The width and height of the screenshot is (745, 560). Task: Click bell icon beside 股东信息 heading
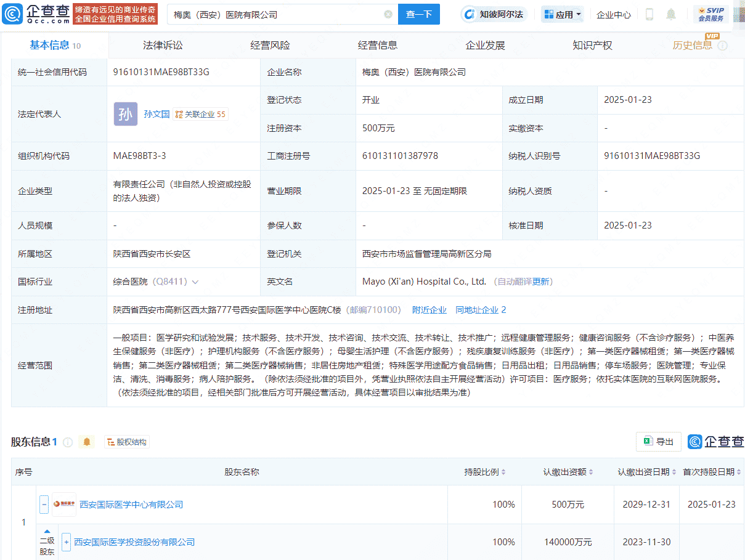(x=86, y=442)
